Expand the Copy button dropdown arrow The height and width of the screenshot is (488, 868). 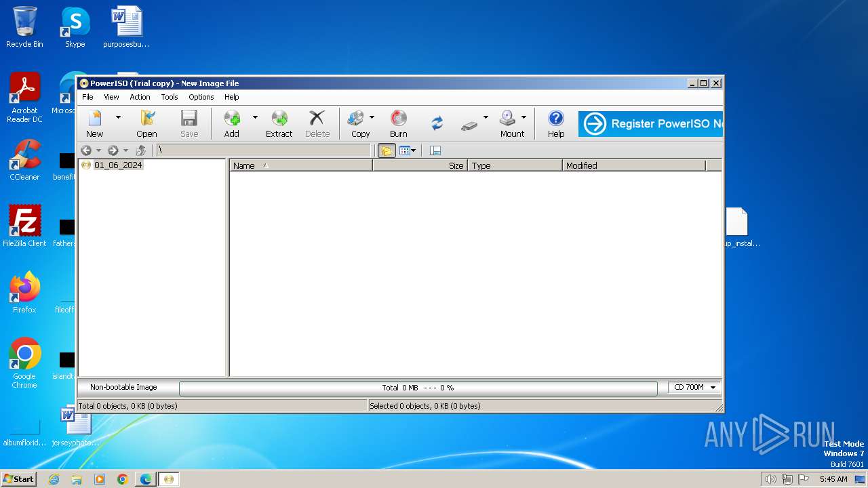click(372, 117)
